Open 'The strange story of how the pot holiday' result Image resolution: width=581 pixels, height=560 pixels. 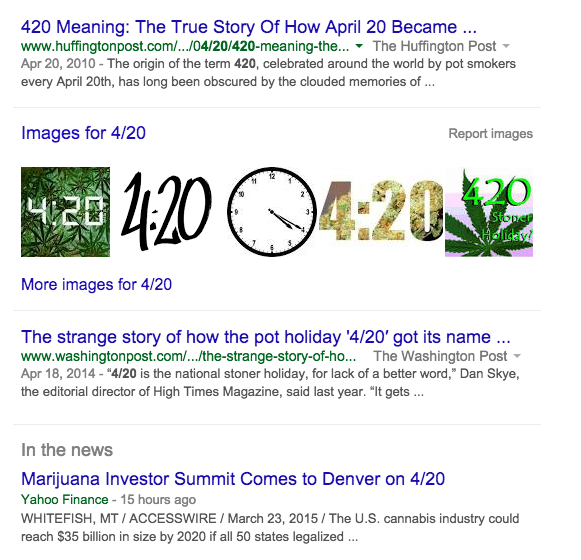click(x=266, y=337)
